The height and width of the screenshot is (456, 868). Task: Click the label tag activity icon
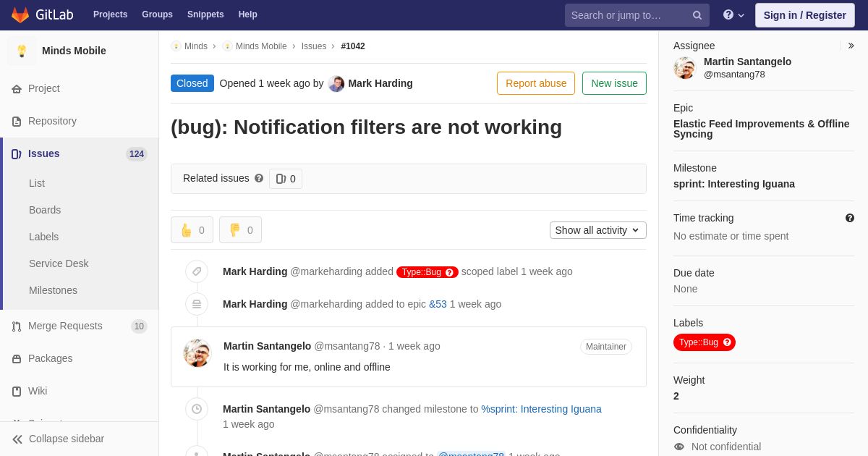point(197,271)
